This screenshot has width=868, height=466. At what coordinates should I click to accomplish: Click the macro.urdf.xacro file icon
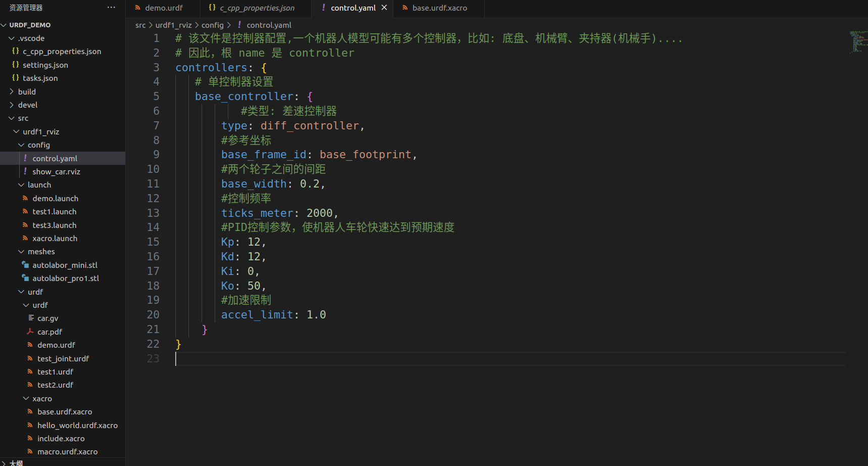point(30,451)
